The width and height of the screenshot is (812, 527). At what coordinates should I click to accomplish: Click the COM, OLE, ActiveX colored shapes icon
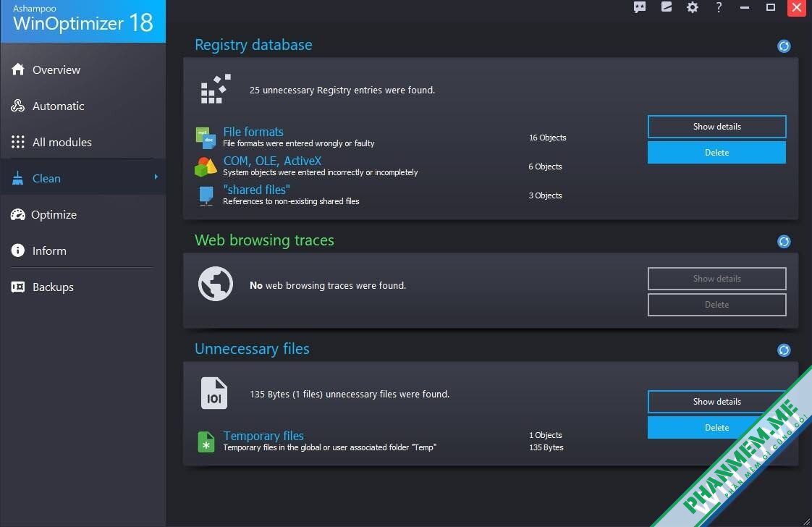point(206,166)
